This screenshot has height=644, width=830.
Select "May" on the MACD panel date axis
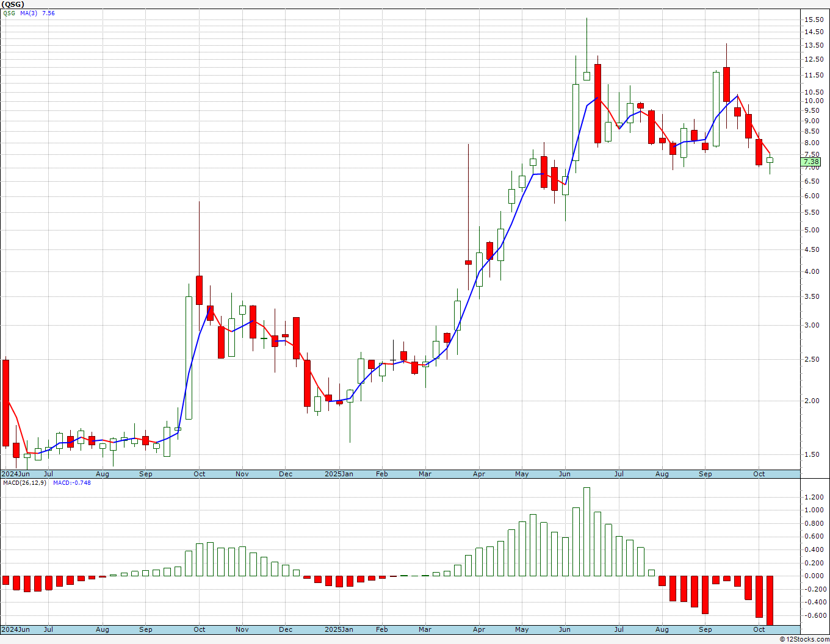pyautogui.click(x=522, y=629)
